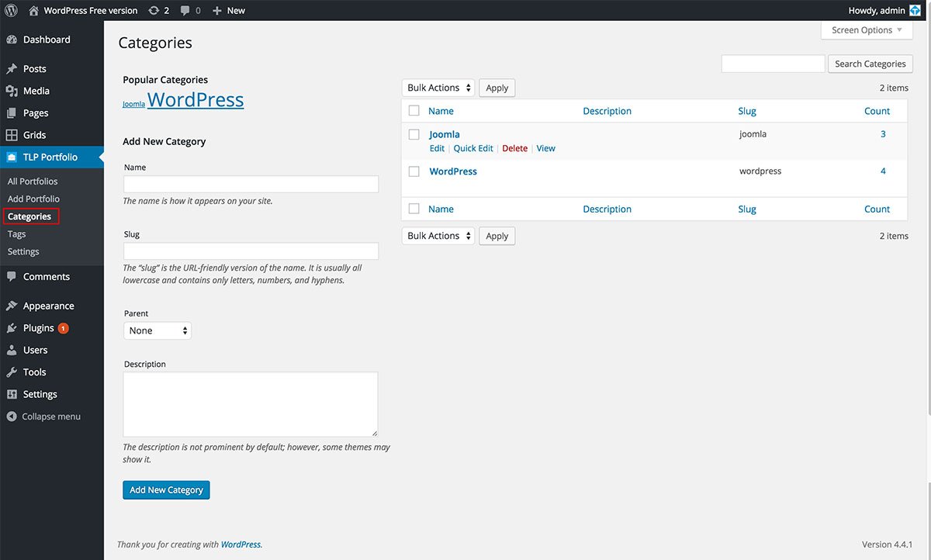Sort by the Name column header
Screen dimensions: 931x560
tap(441, 111)
